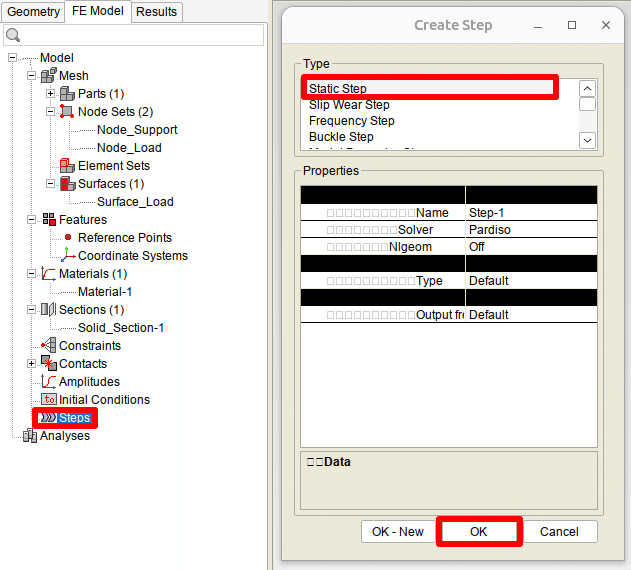Minimize the Create Step dialog
Screen dimensions: 631x570
(x=538, y=25)
